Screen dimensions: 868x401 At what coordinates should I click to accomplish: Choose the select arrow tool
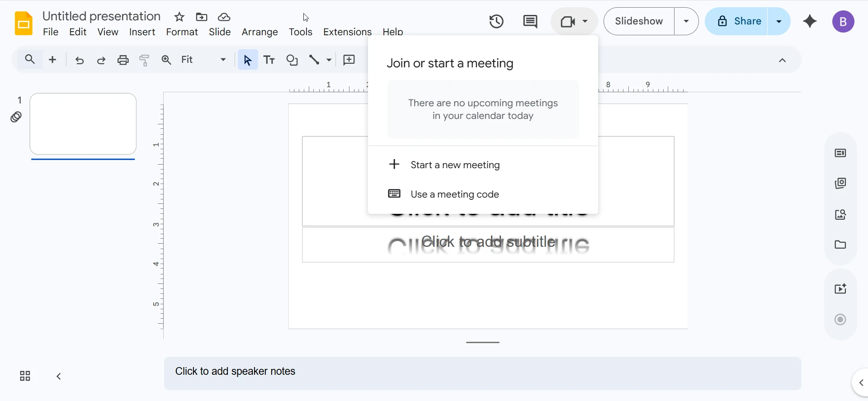point(247,60)
